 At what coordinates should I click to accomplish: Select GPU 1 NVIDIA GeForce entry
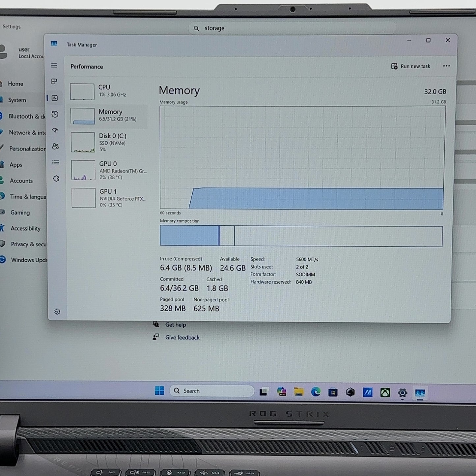pos(109,198)
